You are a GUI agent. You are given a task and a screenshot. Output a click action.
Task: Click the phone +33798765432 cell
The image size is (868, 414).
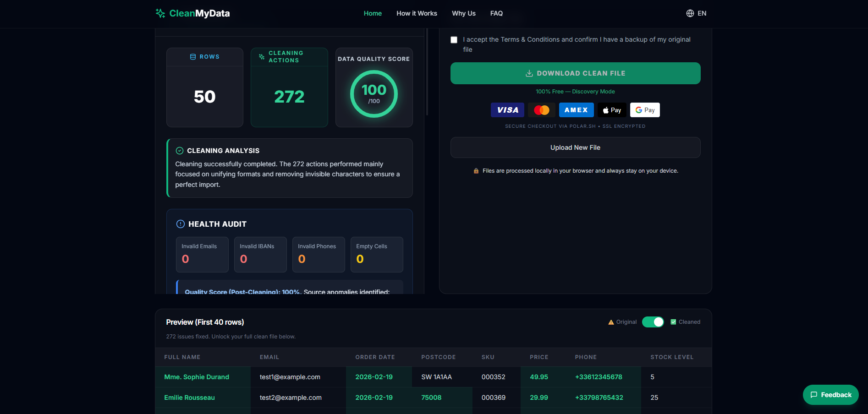(x=604, y=398)
